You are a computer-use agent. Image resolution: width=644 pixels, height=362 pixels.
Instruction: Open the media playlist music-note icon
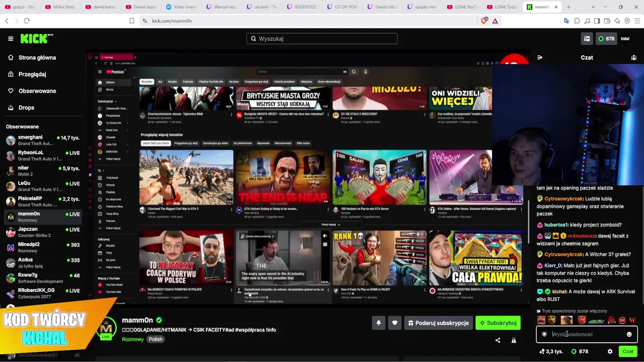587,21
